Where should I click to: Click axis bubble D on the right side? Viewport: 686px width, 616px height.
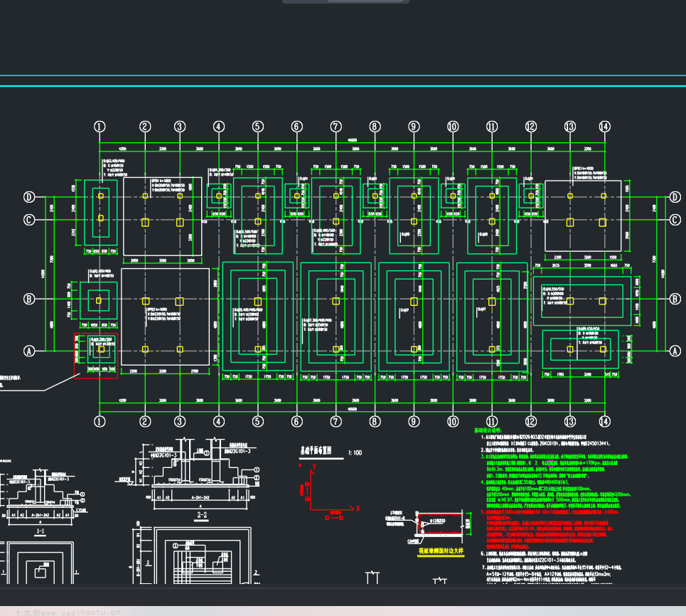(x=675, y=197)
